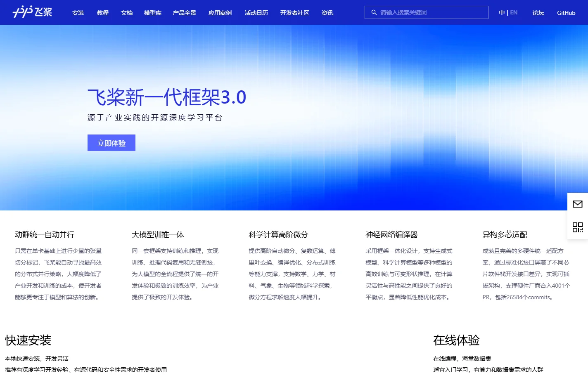588x385 pixels.
Task: Click the 快速安装 section title
Action: tap(28, 340)
